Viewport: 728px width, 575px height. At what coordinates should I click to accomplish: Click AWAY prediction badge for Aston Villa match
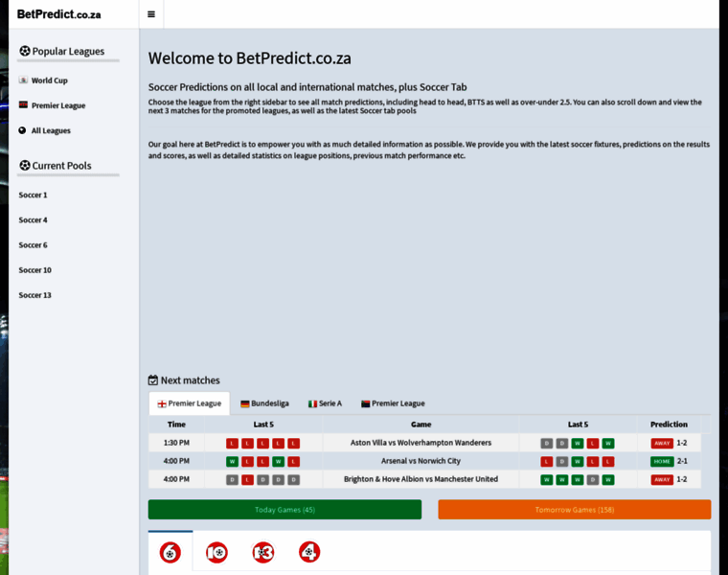click(662, 443)
